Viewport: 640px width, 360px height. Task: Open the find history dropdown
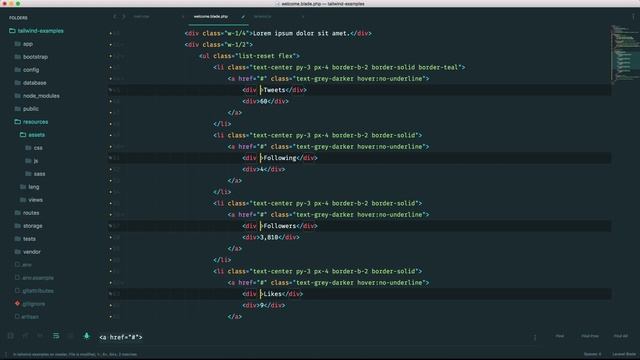[535, 337]
